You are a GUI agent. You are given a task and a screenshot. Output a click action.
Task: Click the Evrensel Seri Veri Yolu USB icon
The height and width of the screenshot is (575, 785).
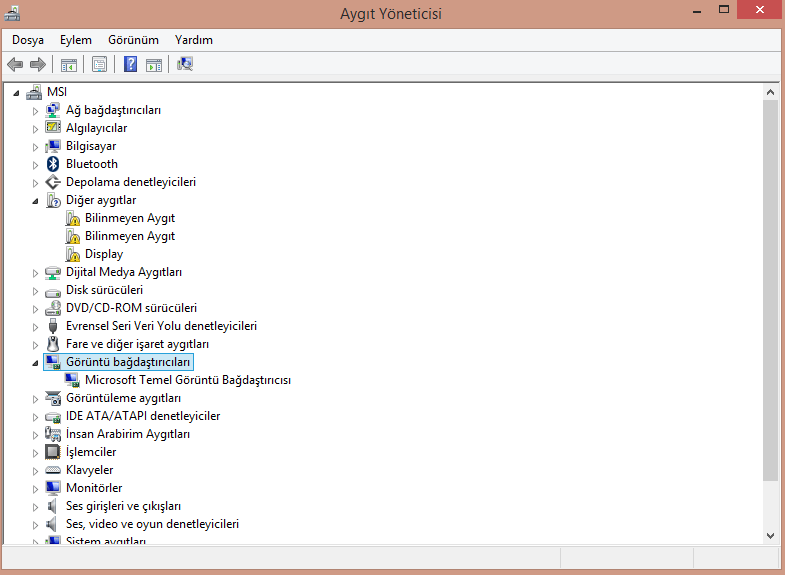[x=53, y=326]
